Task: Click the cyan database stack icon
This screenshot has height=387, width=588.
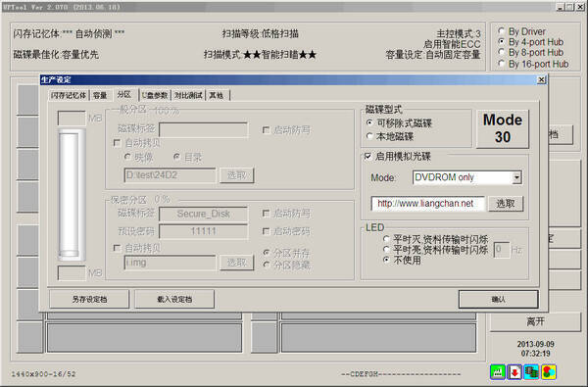Action: [x=531, y=372]
